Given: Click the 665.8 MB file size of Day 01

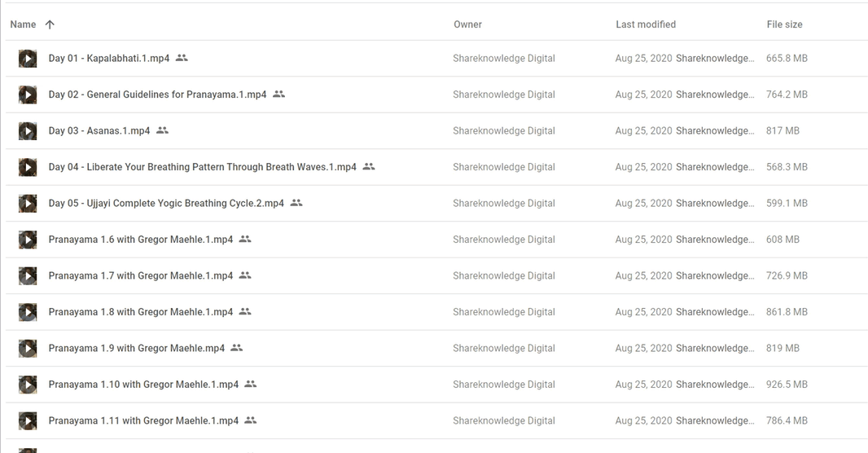Looking at the screenshot, I should [x=787, y=59].
